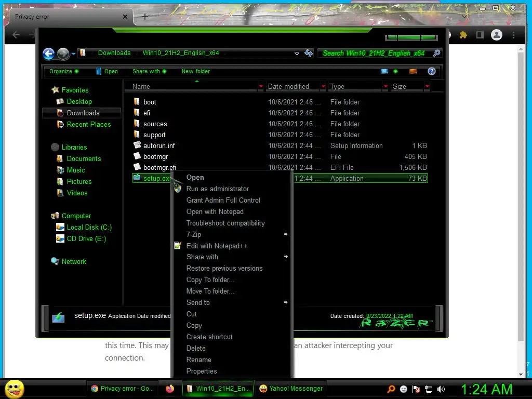Viewport: 532px width, 399px height.
Task: Open CD Drive (E:) in sidebar
Action: [x=87, y=238]
